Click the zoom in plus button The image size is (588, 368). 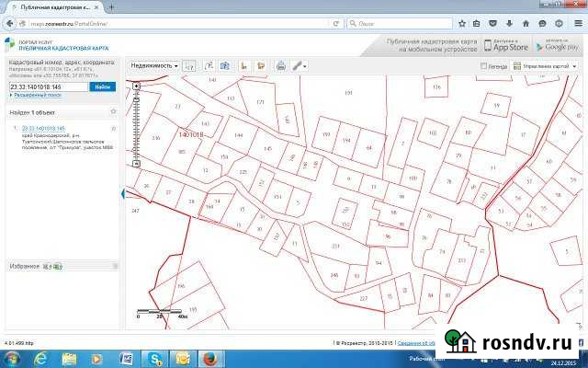[x=137, y=86]
